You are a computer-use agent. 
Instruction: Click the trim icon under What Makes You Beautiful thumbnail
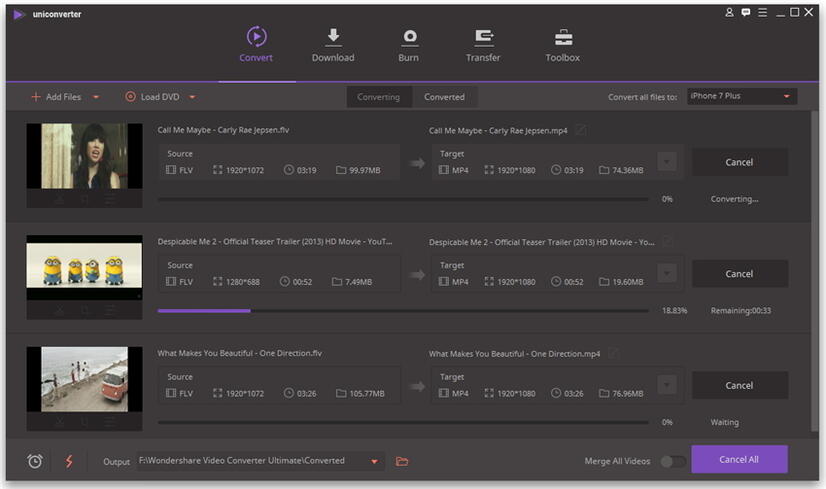pos(60,423)
